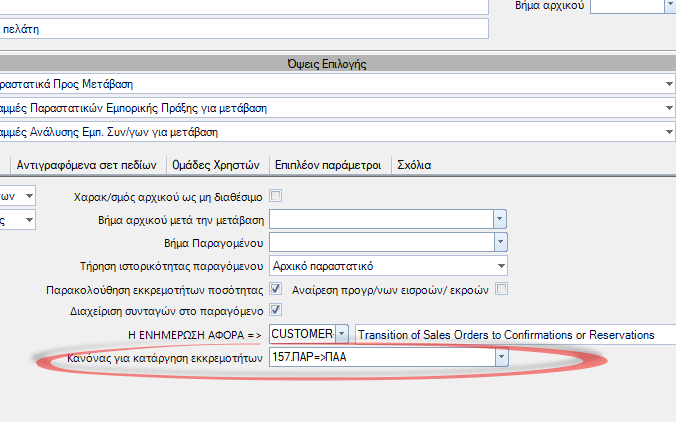This screenshot has width=676, height=422.
Task: Click the 157.ΠΑΡ=>ΠΑΑ rule field
Action: click(382, 357)
